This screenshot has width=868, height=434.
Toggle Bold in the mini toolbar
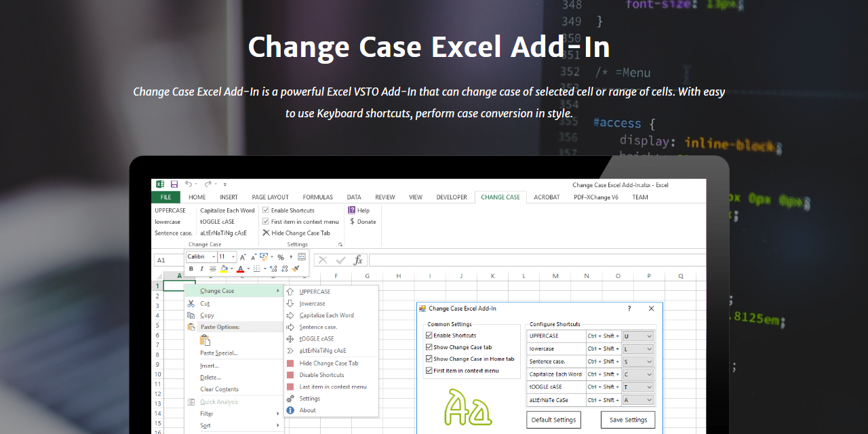191,269
